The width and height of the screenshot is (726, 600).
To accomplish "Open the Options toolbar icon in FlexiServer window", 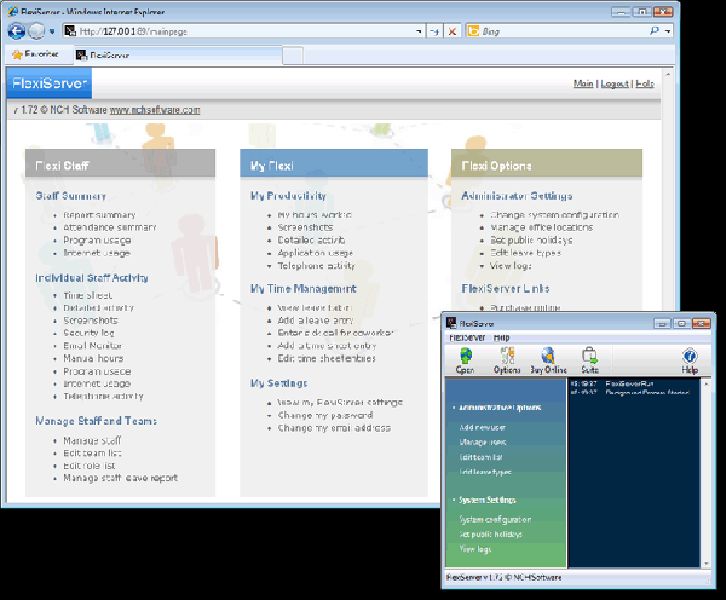I will [507, 360].
